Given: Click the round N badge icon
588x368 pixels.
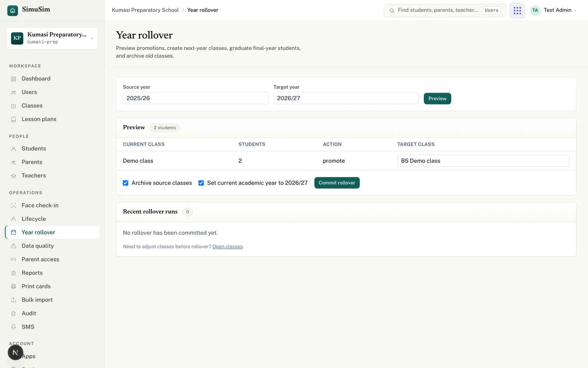Looking at the screenshot, I should coord(15,353).
